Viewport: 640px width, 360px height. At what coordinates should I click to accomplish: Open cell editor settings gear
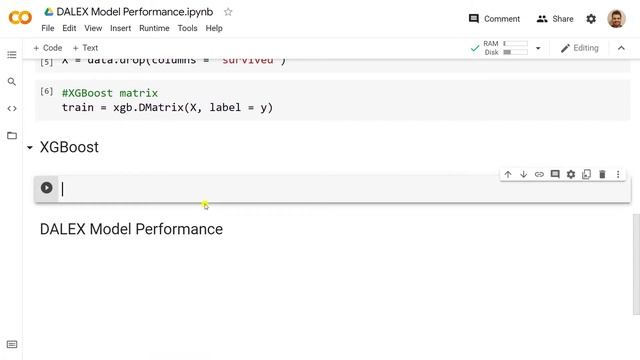click(x=571, y=175)
